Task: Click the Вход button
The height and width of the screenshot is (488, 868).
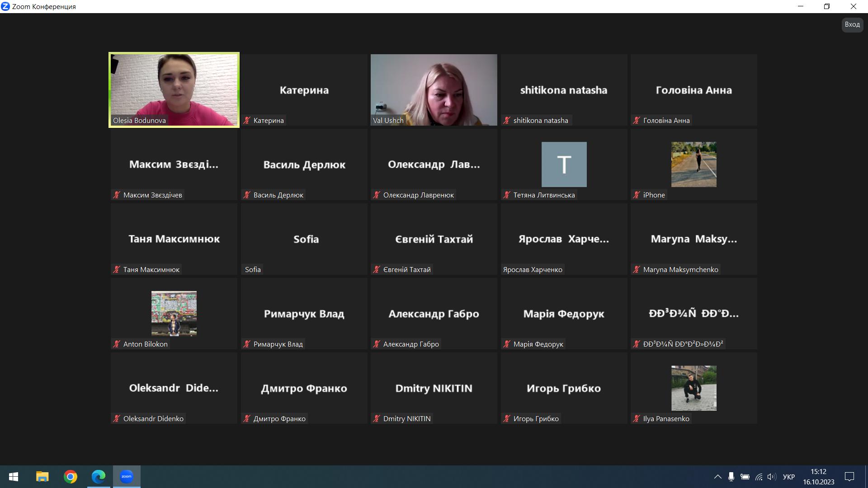Action: tap(852, 24)
